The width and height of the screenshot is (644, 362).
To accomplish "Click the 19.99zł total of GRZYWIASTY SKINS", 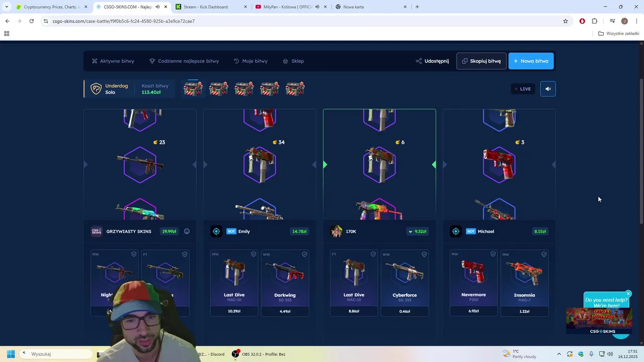I will click(x=169, y=231).
